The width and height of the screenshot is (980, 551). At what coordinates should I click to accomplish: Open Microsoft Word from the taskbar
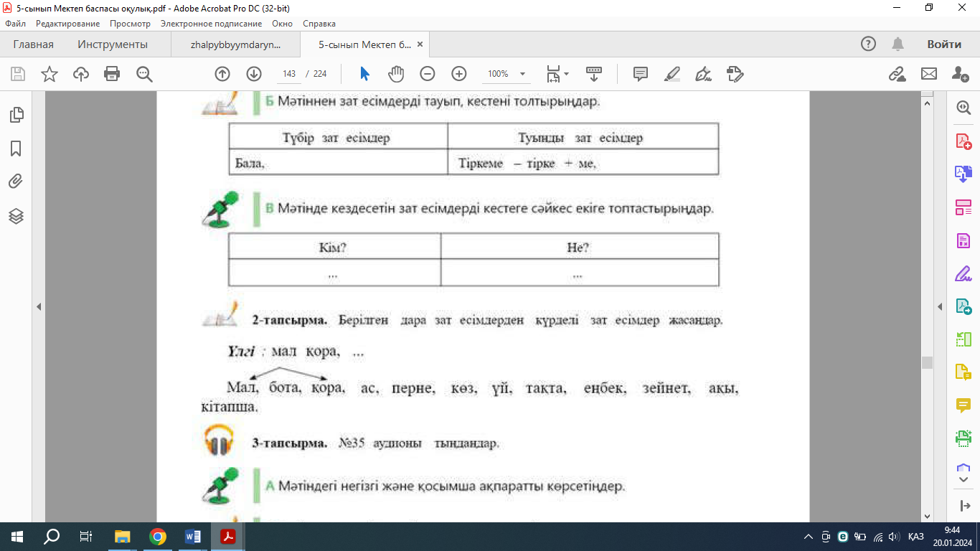[x=193, y=536]
